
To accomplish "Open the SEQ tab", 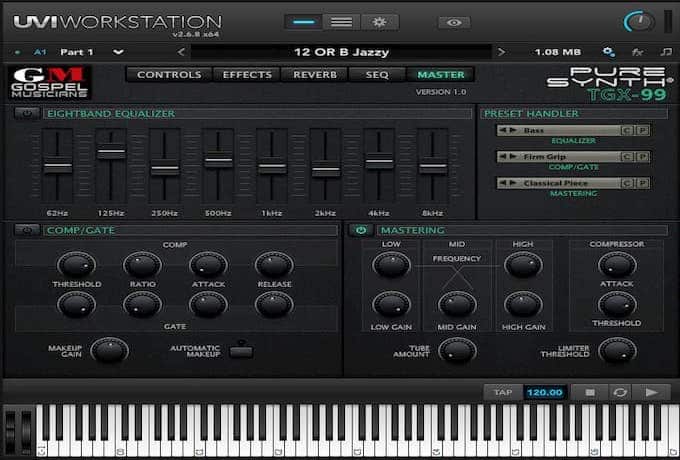I will pos(377,75).
